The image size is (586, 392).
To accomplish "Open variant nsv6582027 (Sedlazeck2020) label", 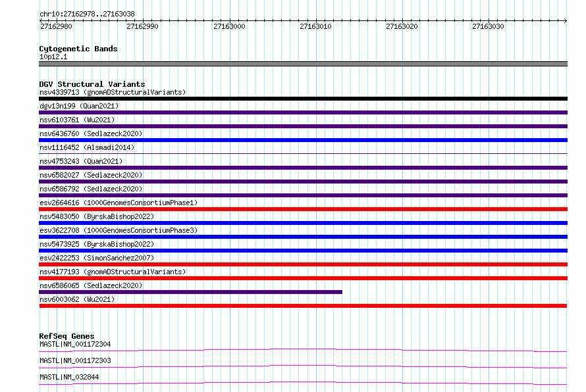I will tap(91, 175).
